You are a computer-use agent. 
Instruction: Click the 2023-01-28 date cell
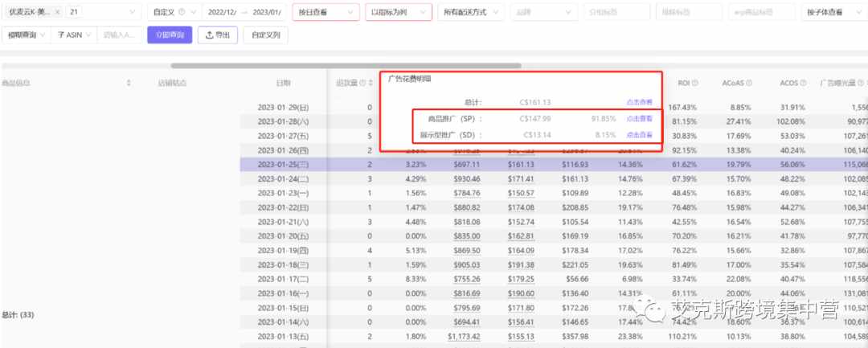[x=283, y=121]
